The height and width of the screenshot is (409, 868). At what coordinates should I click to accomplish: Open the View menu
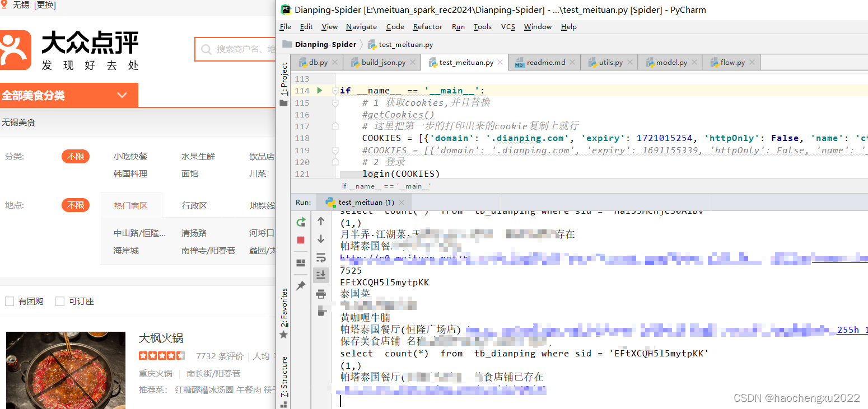(329, 26)
